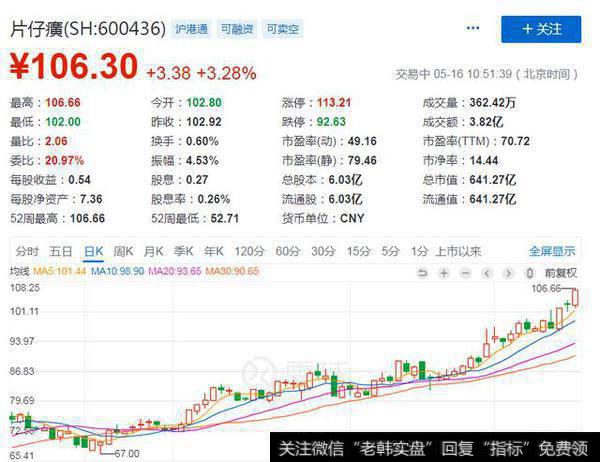
Task: Click the 昨收 value 102.92
Action: (x=204, y=122)
